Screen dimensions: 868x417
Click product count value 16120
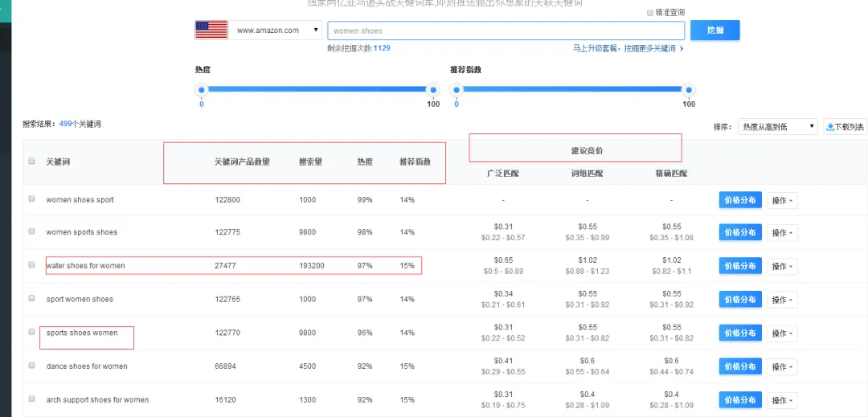(227, 399)
